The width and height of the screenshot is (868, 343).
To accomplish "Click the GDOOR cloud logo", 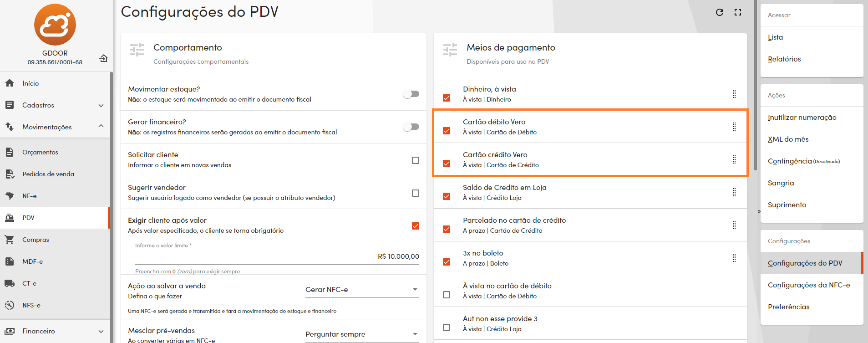I will pos(55,25).
